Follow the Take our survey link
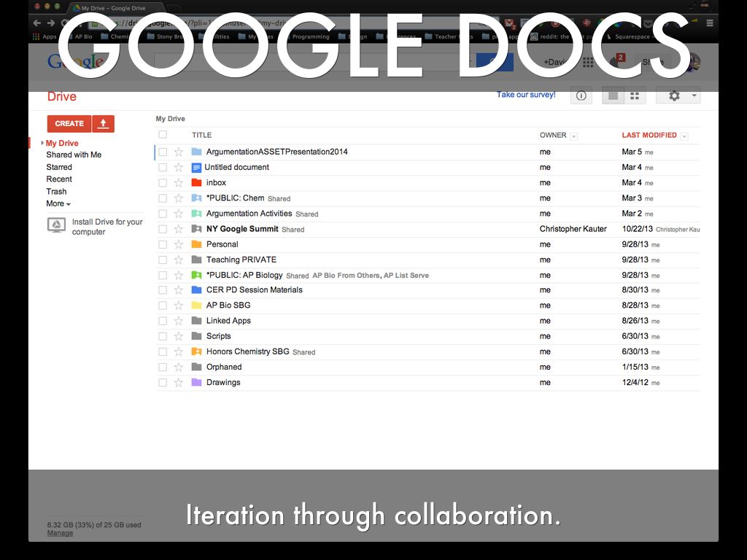747x560 pixels. 526,95
